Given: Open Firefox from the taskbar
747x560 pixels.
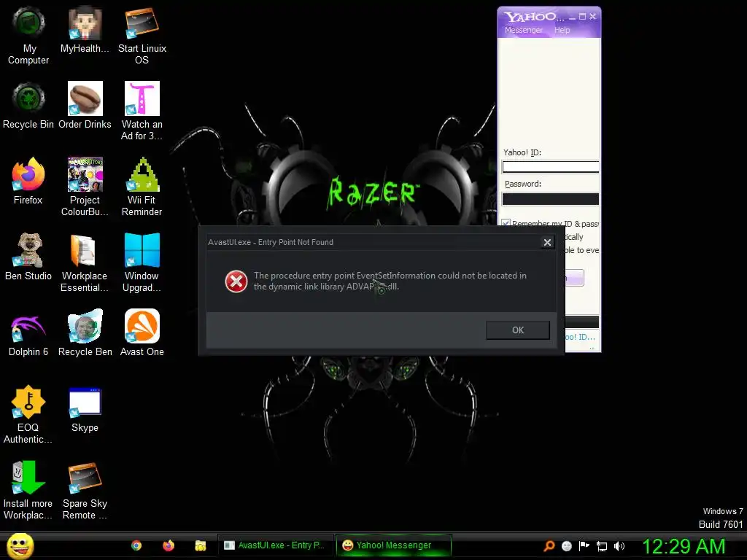Looking at the screenshot, I should [x=169, y=545].
